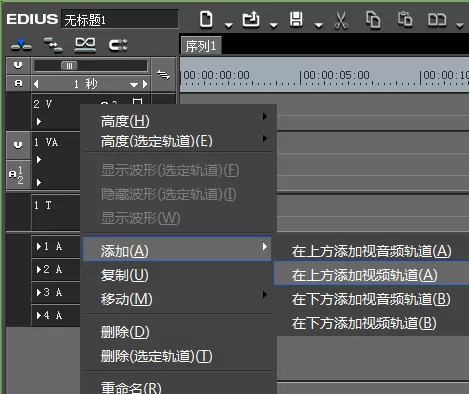
Task: Expand the 2 A audio track
Action: 39,269
